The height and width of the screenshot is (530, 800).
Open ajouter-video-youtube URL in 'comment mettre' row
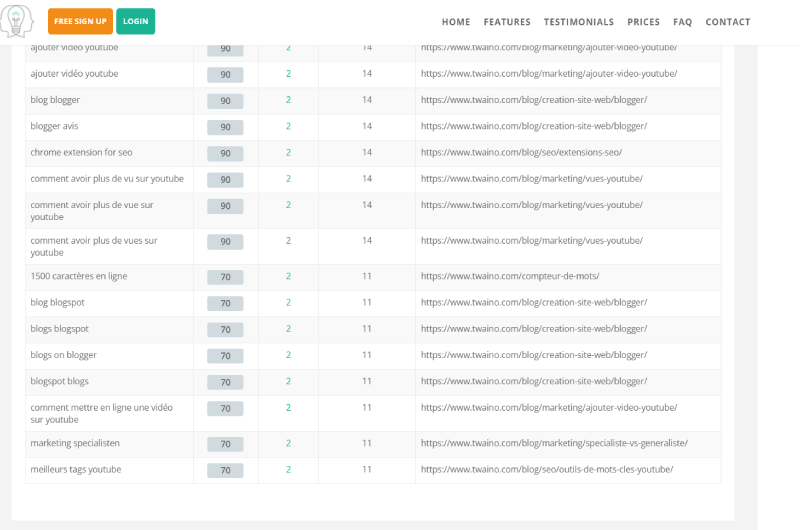549,408
